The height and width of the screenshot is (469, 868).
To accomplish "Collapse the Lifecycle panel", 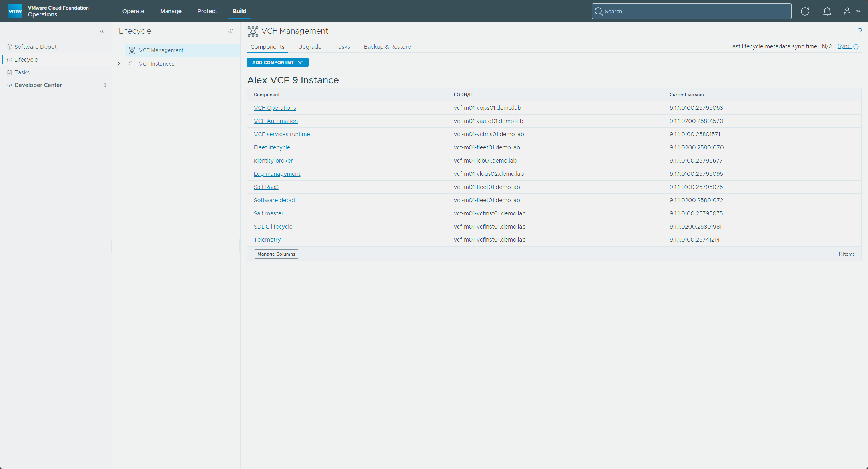I will tap(231, 31).
